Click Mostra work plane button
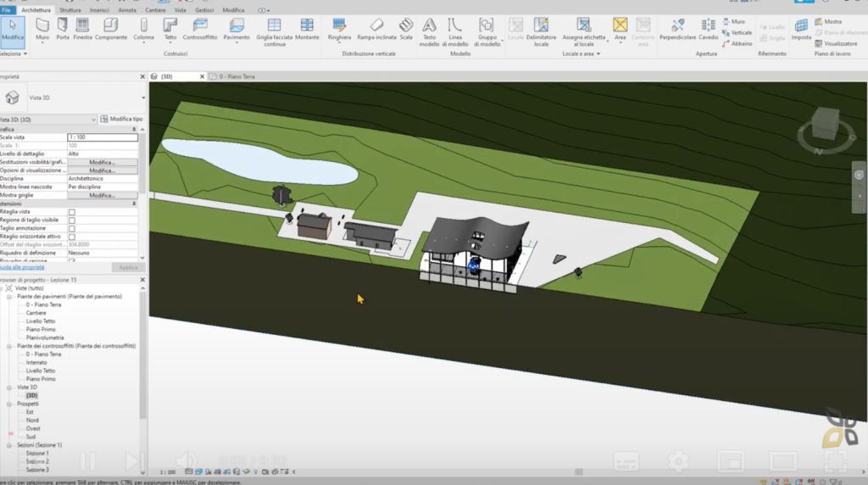The width and height of the screenshot is (868, 485). pos(828,21)
